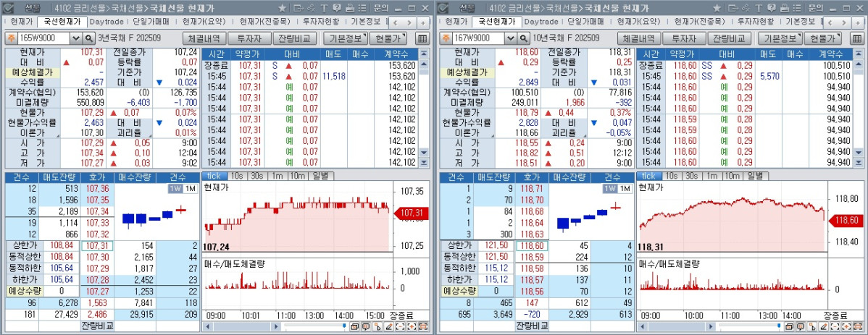Click overlapping windows icon in left chart toolbar
Screen dimensions: 868x335
(x=355, y=327)
